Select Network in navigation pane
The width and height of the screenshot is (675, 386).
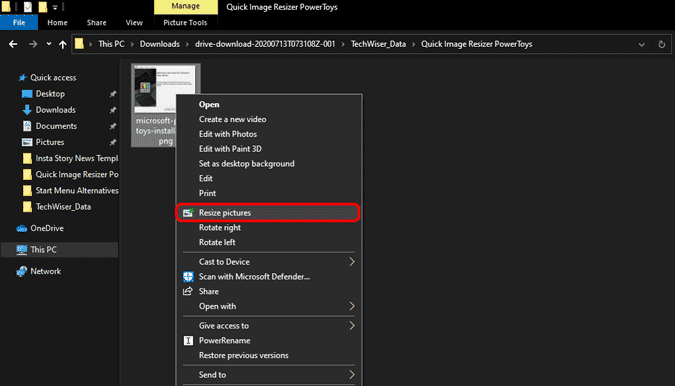point(46,271)
